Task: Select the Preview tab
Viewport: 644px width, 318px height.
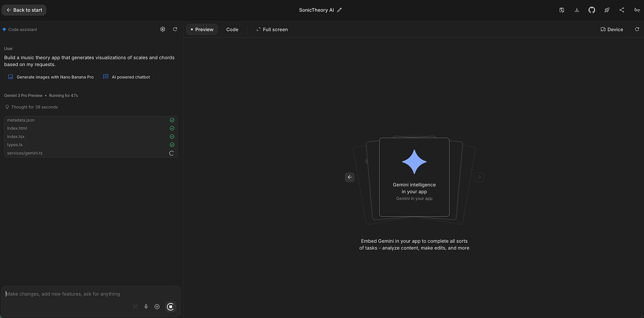Action: pyautogui.click(x=202, y=29)
